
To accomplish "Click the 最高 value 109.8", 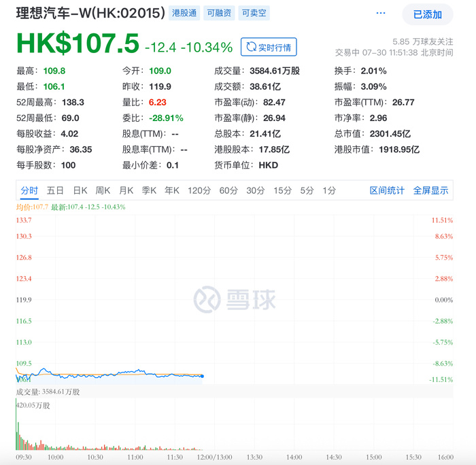I will pos(54,71).
